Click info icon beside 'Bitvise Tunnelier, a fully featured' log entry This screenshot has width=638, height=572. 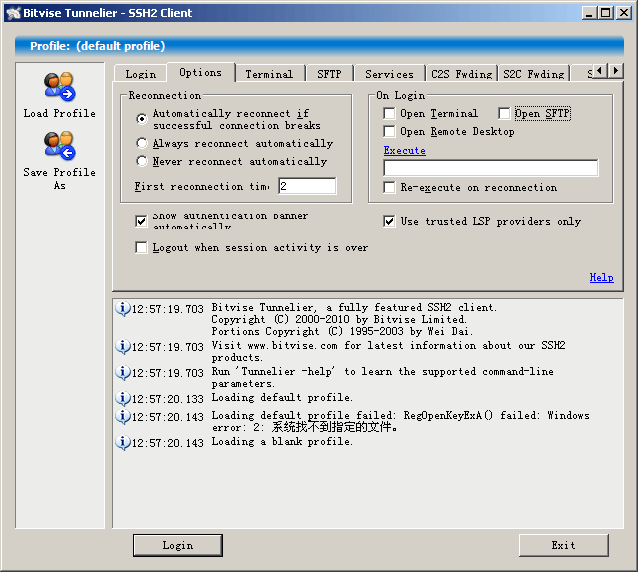(122, 309)
